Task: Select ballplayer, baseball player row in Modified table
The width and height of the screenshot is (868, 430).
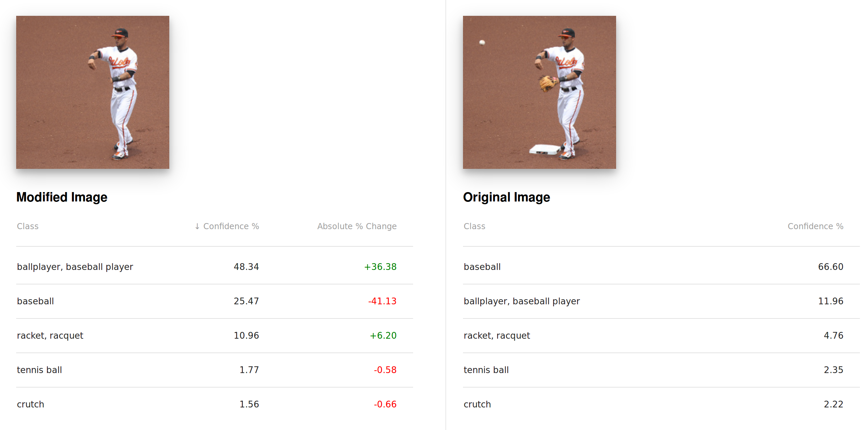Action: coord(75,267)
